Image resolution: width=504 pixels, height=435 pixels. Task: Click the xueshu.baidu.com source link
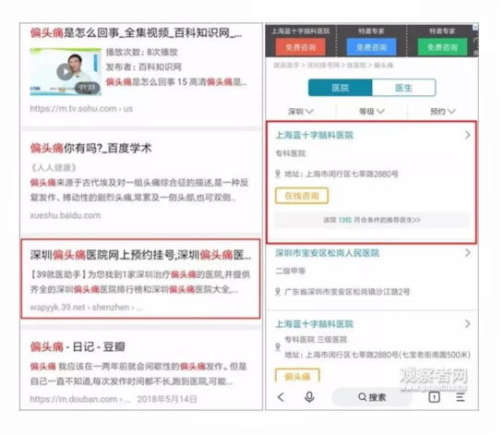[x=66, y=215]
